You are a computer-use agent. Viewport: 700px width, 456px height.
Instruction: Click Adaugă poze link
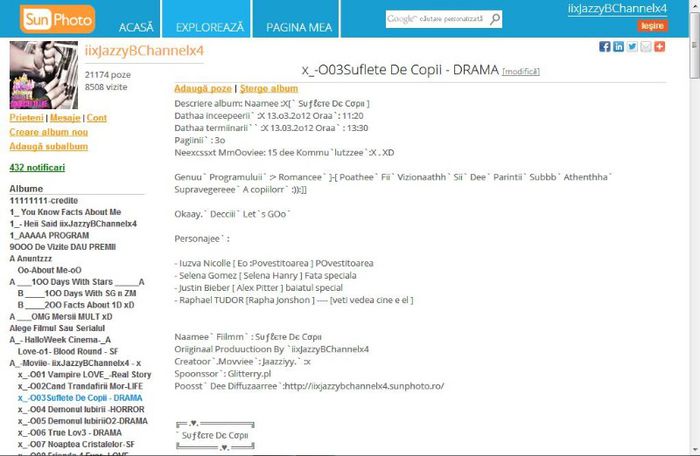point(203,88)
